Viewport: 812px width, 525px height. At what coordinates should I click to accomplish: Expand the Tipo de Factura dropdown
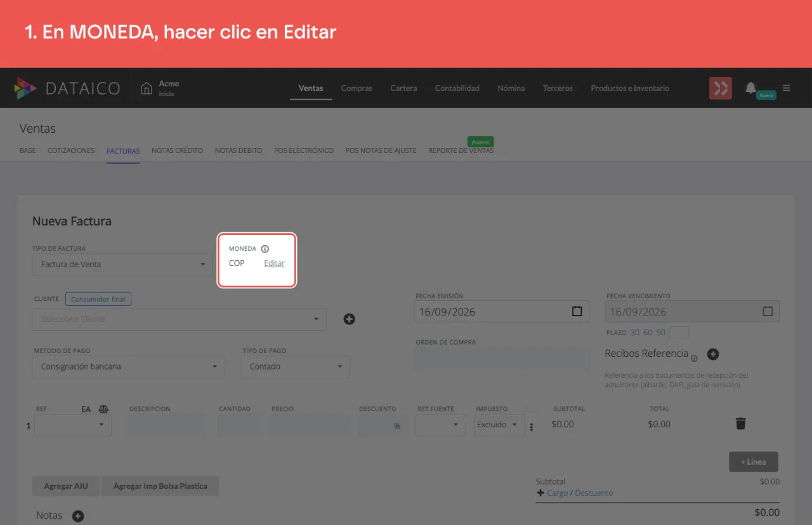[x=122, y=264]
